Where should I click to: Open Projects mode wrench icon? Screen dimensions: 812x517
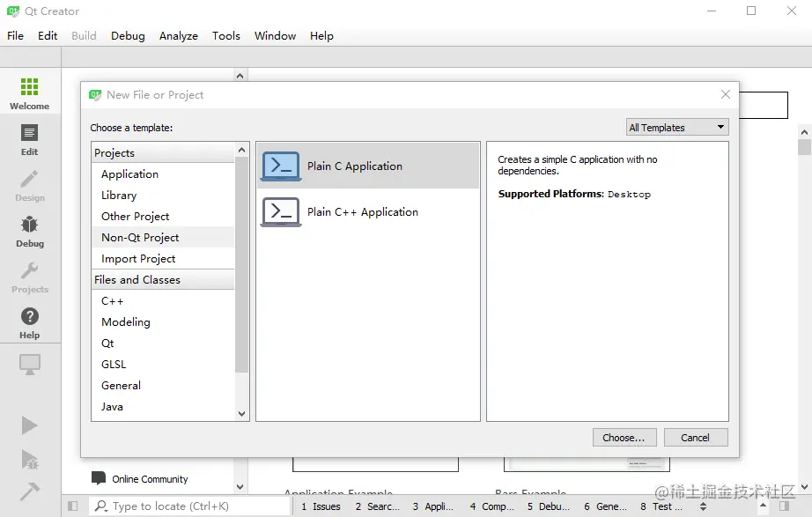click(x=30, y=271)
